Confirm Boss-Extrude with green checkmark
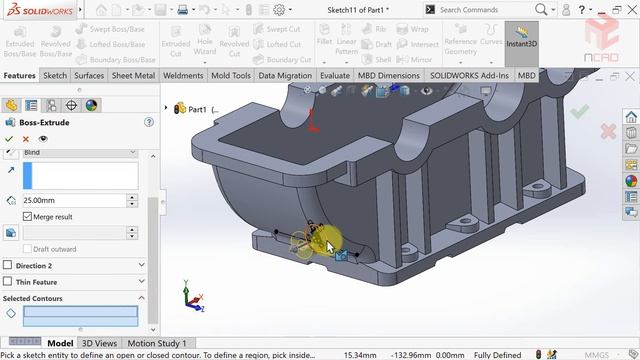Image resolution: width=640 pixels, height=360 pixels. 9,139
